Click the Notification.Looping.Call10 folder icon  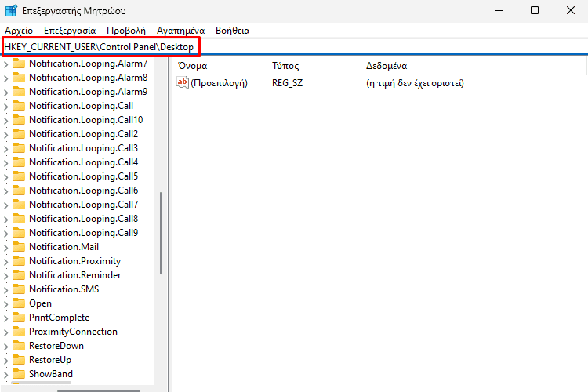click(19, 120)
